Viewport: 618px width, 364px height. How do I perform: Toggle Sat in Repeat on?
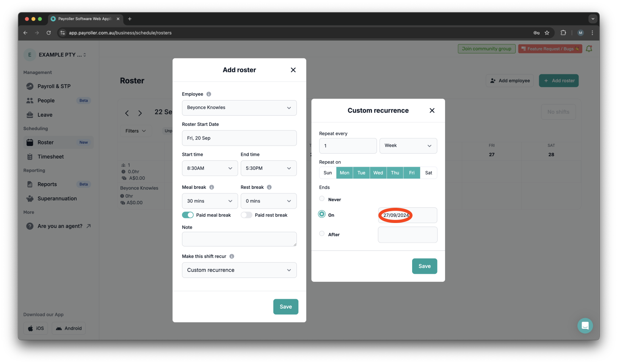pos(428,173)
